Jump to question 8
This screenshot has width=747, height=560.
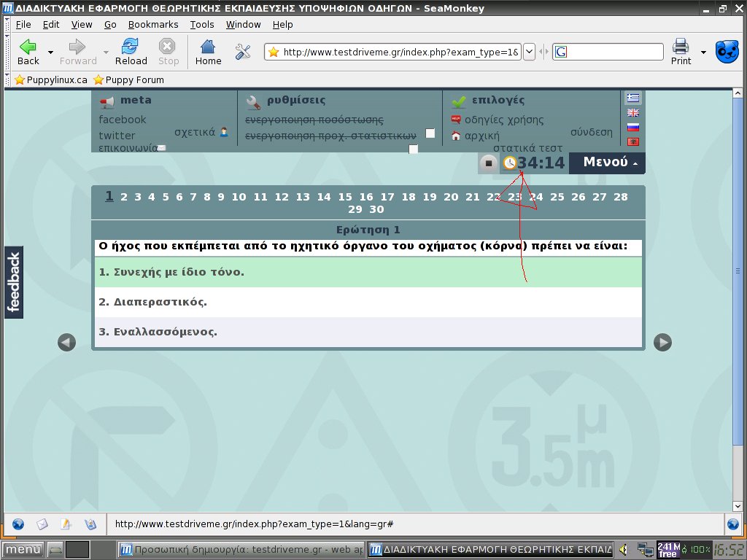pos(206,197)
